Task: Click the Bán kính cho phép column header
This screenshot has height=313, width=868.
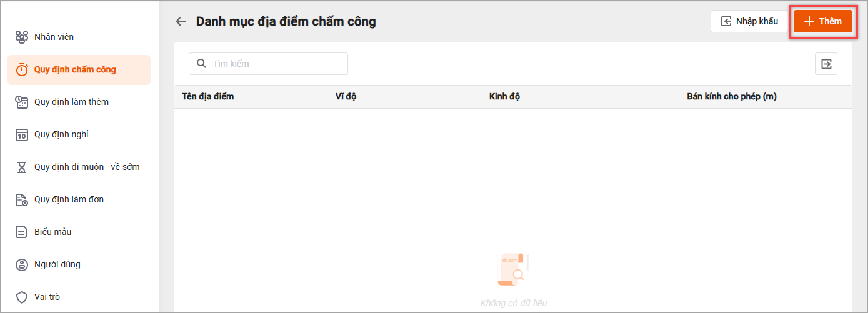Action: (x=731, y=97)
